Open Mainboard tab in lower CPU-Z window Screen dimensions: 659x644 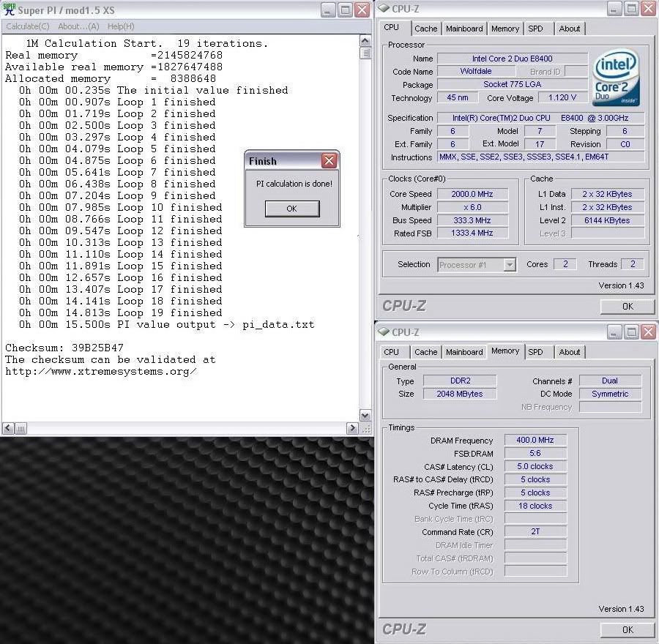[x=464, y=352]
